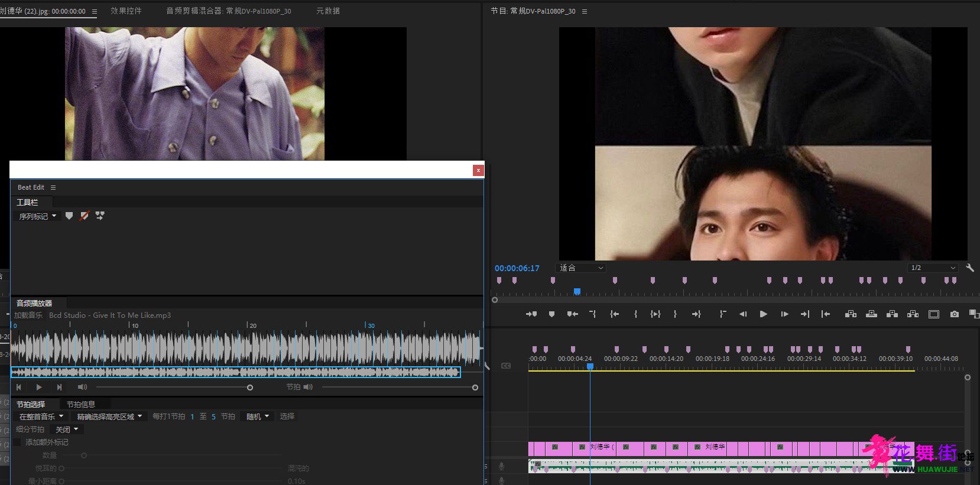Click the Insert icon in Program monitor
Screen dimensions: 980x485
coord(851,314)
